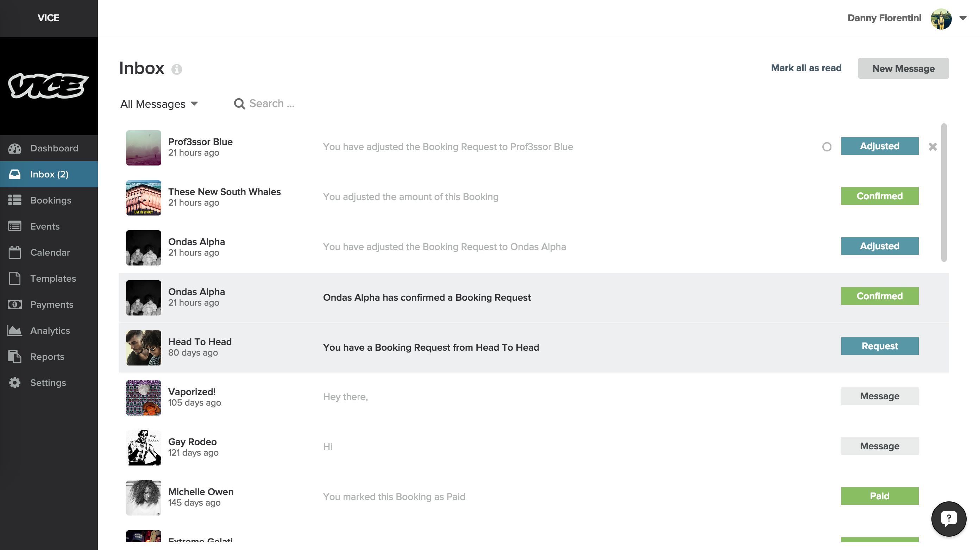Click the Settings gear icon

[x=15, y=382]
